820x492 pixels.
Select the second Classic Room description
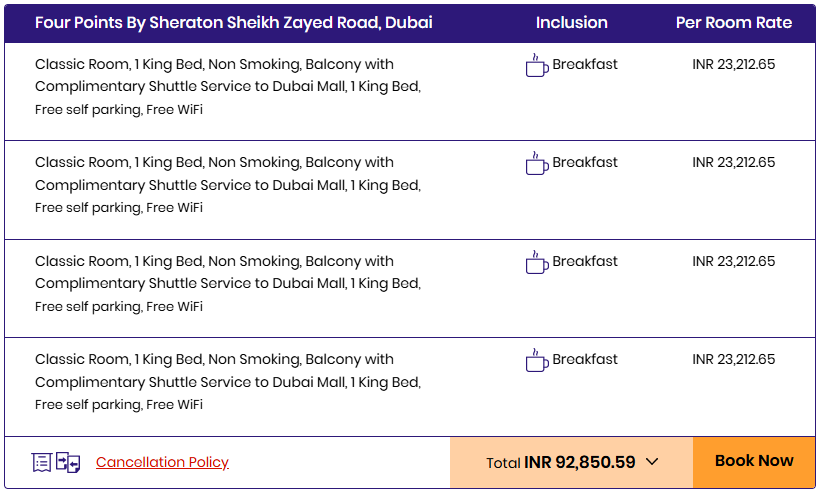[228, 185]
